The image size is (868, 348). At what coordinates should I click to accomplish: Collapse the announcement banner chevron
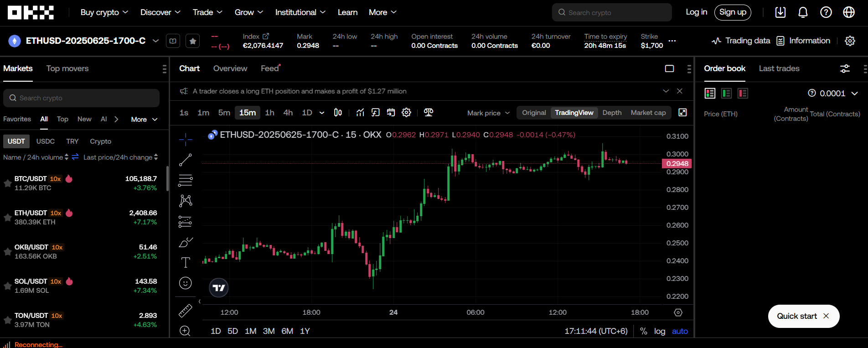pos(666,91)
